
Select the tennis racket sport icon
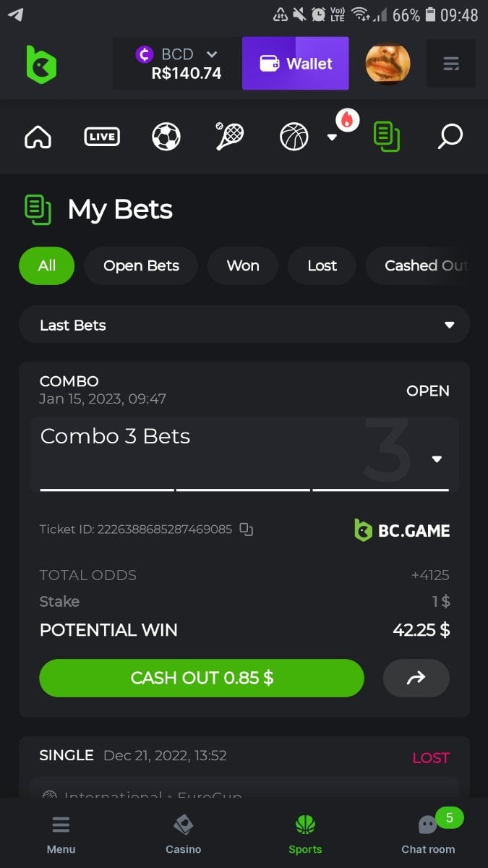[x=230, y=136]
